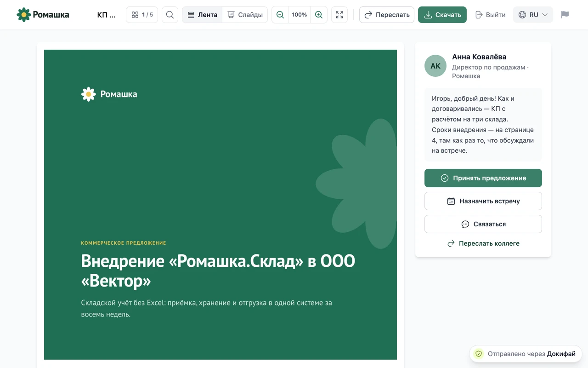Switch to Слайды view
The image size is (588, 368).
point(245,15)
